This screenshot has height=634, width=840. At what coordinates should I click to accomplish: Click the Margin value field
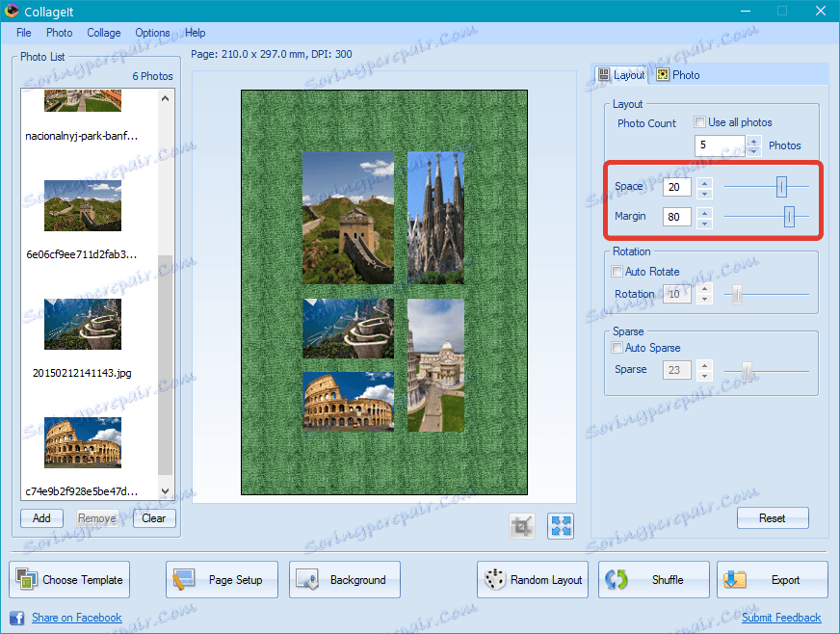pyautogui.click(x=676, y=217)
